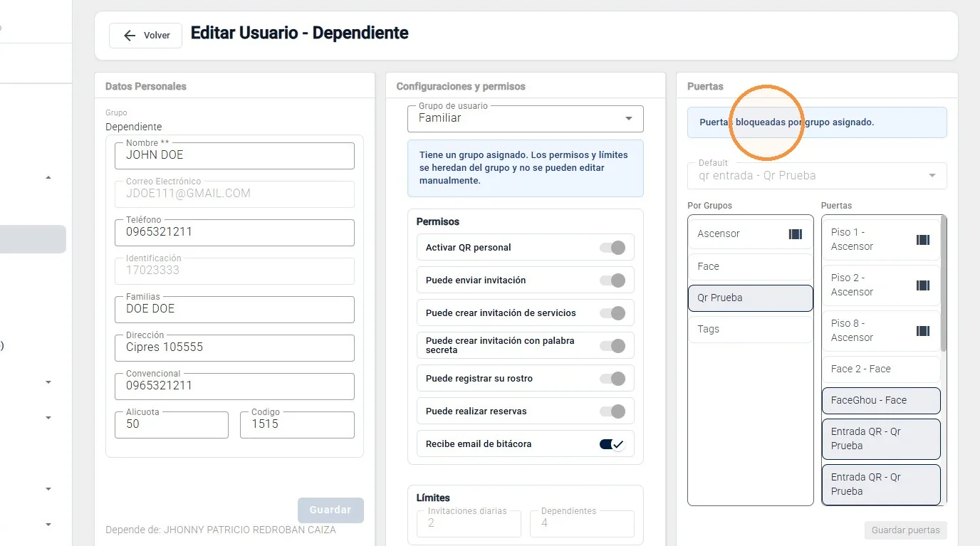Click the Familias field
The height and width of the screenshot is (546, 980).
click(x=234, y=310)
